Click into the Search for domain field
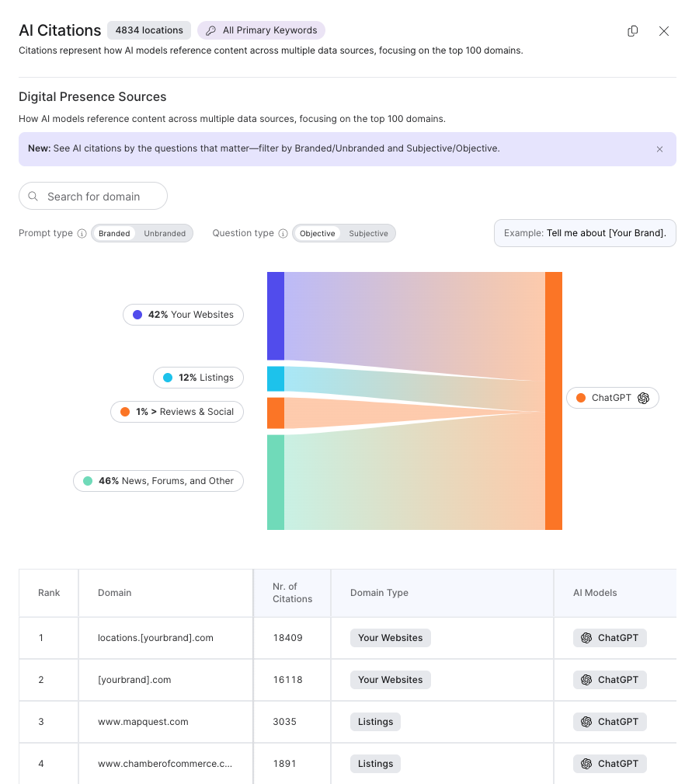This screenshot has height=784, width=685. click(101, 197)
